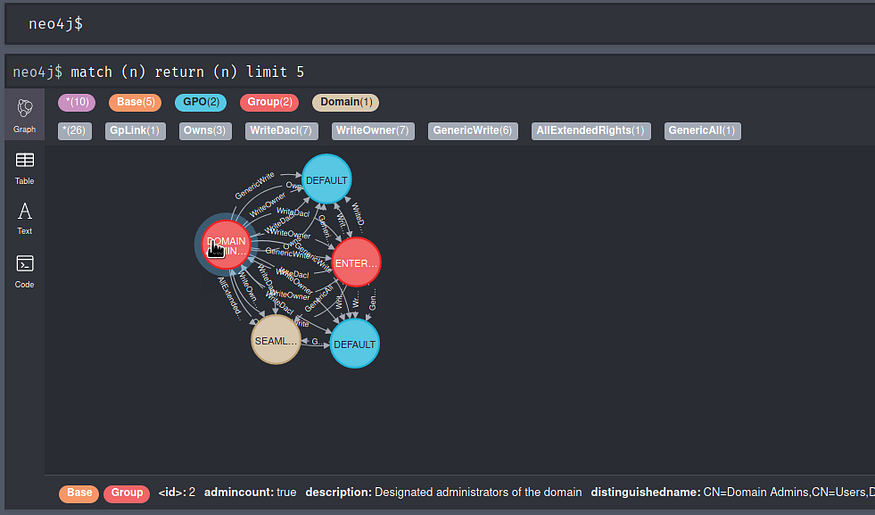
Task: Select the GenericAll(1) relationship pill
Action: coord(702,131)
